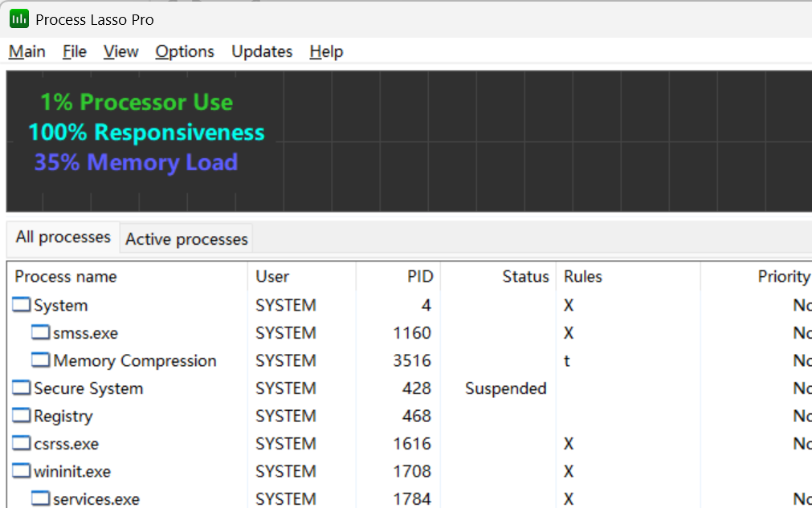The height and width of the screenshot is (508, 812).
Task: Open the File menu
Action: 74,51
